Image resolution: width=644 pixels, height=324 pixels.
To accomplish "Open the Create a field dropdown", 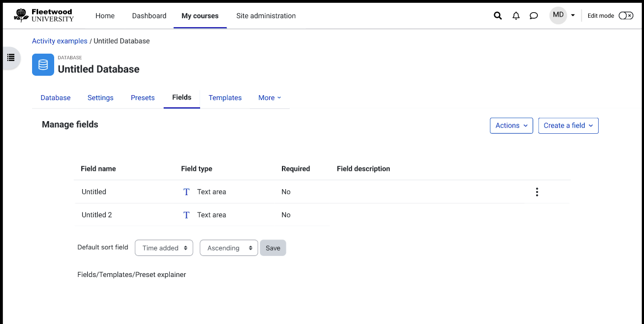I will pos(568,126).
